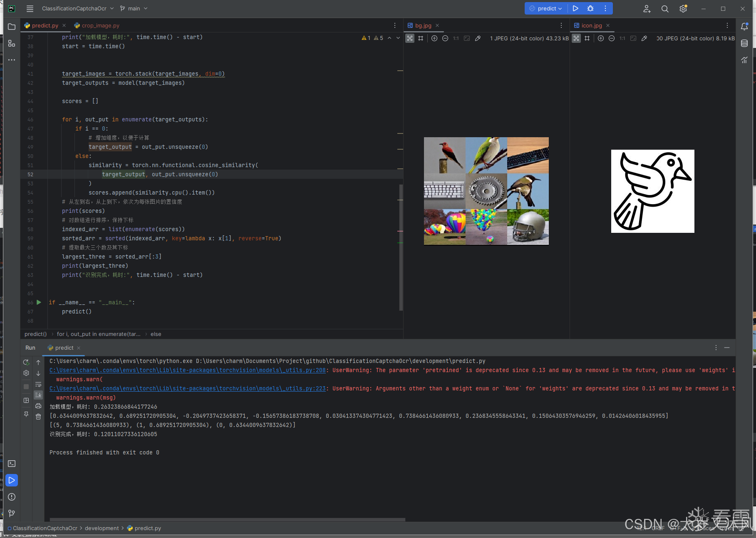Pick color with eyedropper in icon.jpg viewer

[644, 38]
